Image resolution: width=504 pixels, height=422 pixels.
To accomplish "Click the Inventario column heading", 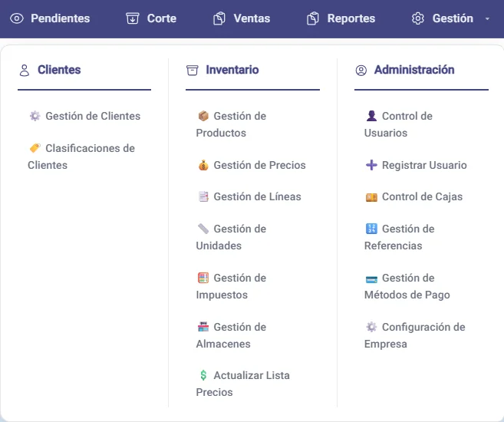I will pos(232,70).
